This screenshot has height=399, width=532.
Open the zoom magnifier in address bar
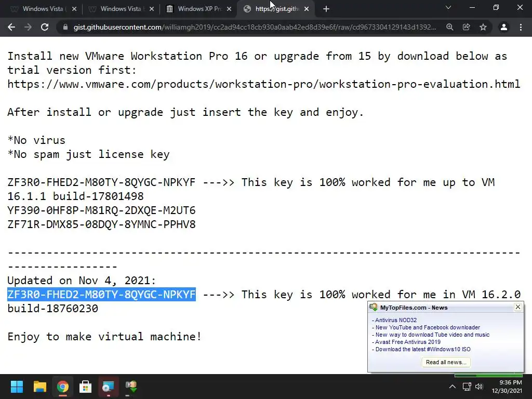[x=450, y=27]
